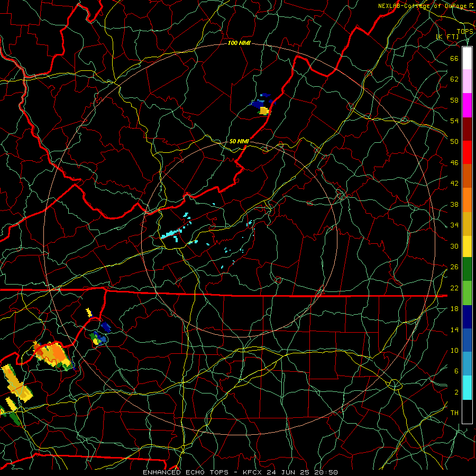Click the "30" scale label
The width and height of the screenshot is (476, 476).
(x=454, y=246)
